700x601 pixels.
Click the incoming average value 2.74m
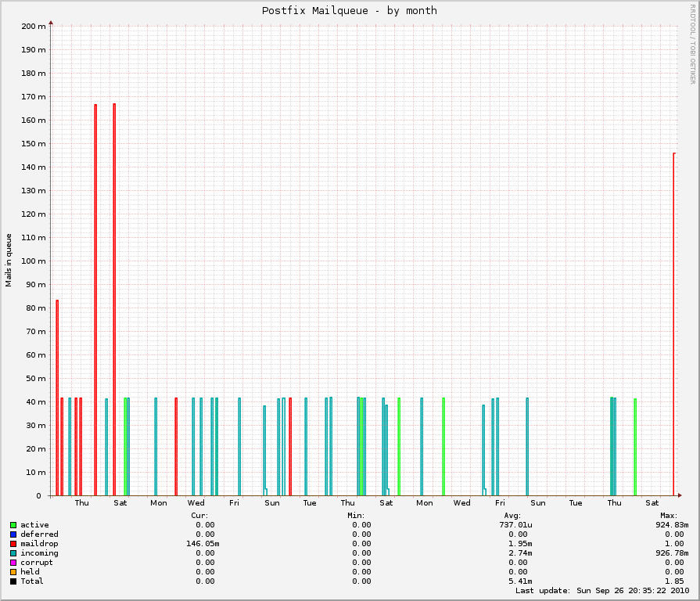520,553
